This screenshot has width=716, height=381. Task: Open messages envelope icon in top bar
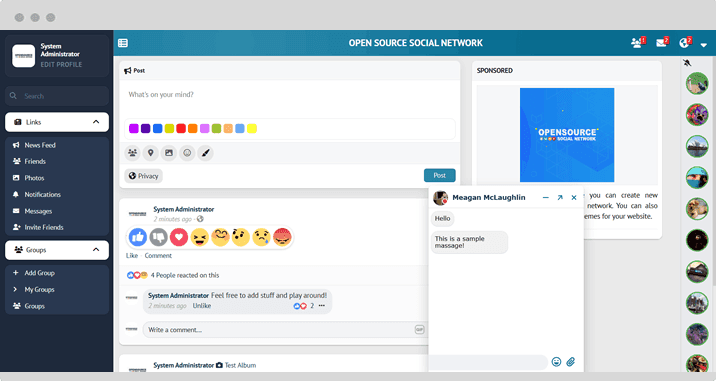[x=662, y=42]
